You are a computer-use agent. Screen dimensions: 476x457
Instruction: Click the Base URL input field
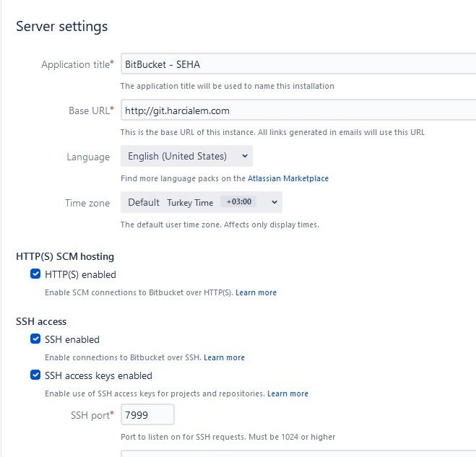tap(298, 110)
